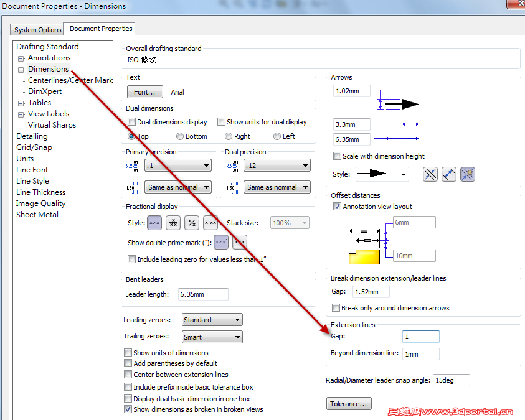Image resolution: width=525 pixels, height=420 pixels.
Task: Check Include leading zero for values less than 1"
Action: (x=132, y=259)
